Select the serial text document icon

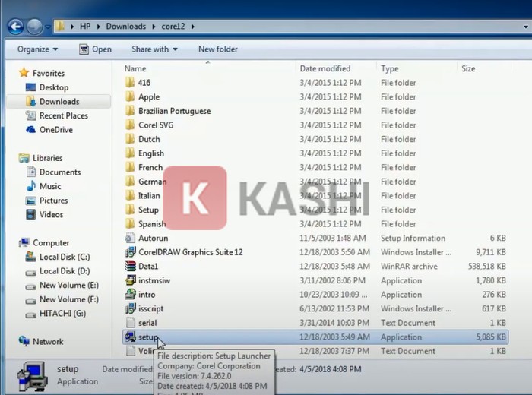130,323
